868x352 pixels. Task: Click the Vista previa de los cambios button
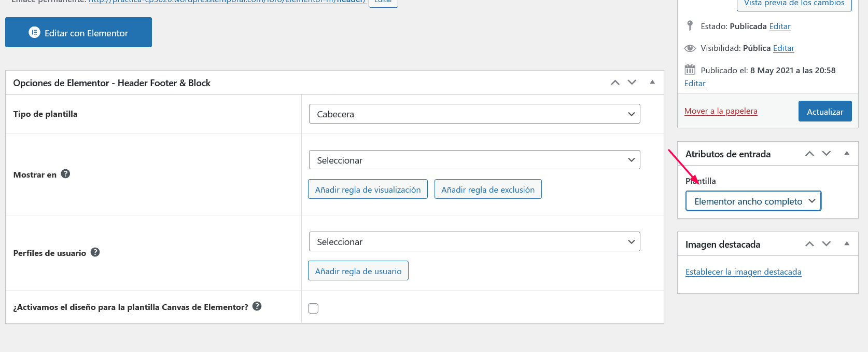[794, 4]
